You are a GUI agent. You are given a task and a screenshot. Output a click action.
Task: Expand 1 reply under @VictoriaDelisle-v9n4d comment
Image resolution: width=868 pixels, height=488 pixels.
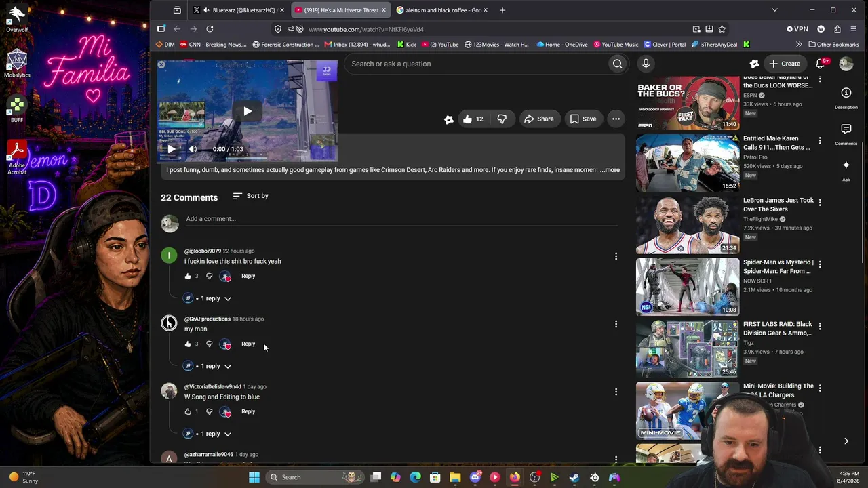pos(208,434)
